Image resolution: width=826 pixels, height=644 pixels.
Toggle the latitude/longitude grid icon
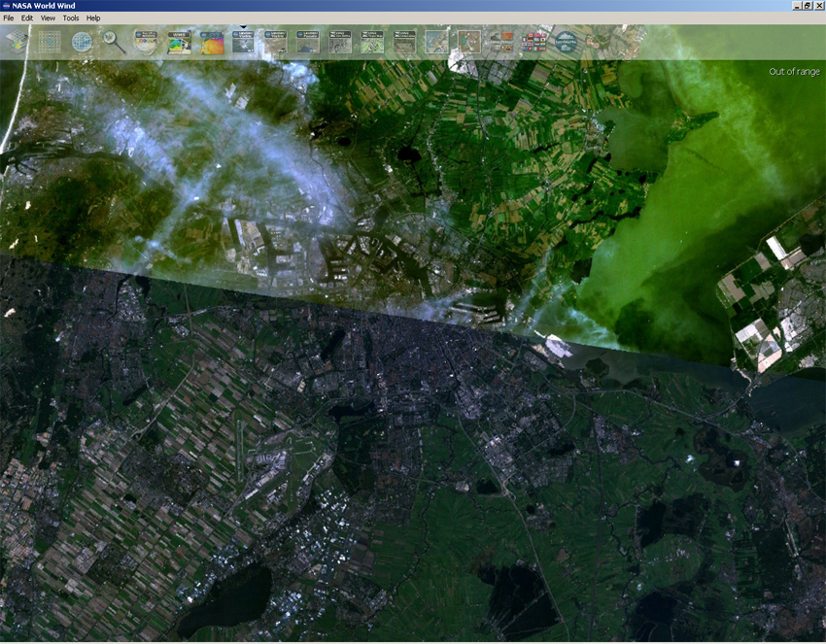coord(50,42)
